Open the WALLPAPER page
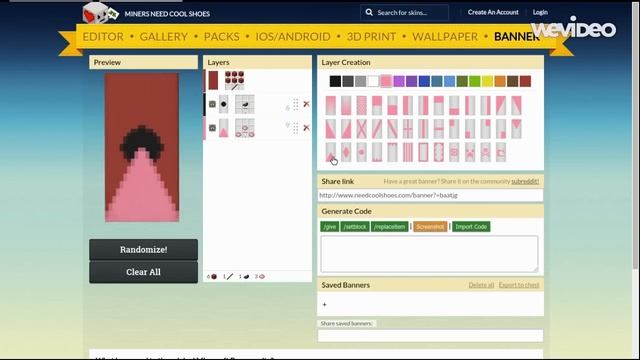640x360 pixels. click(x=445, y=36)
